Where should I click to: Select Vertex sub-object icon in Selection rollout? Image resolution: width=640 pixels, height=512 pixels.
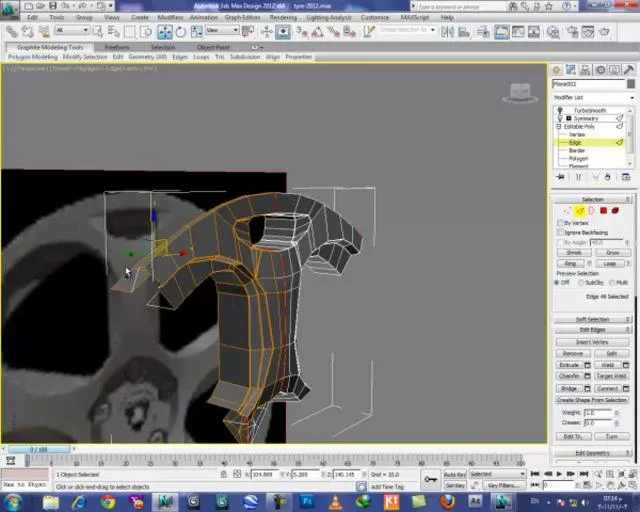click(x=567, y=211)
